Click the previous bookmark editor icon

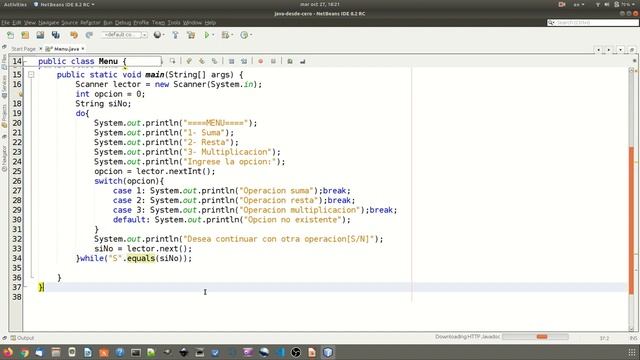[x=189, y=61]
